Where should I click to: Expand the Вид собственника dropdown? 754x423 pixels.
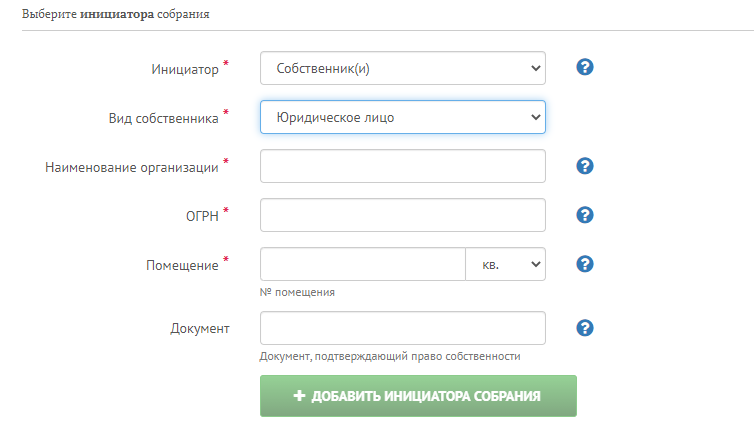[x=402, y=117]
